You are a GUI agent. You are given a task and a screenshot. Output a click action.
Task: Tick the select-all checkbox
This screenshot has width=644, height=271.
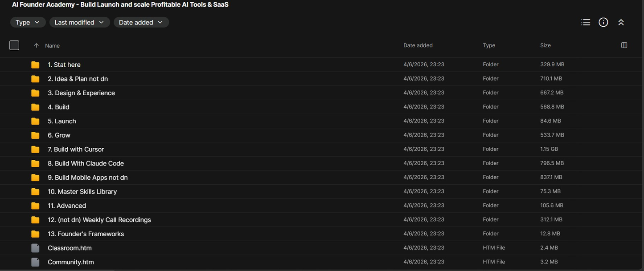tap(14, 45)
